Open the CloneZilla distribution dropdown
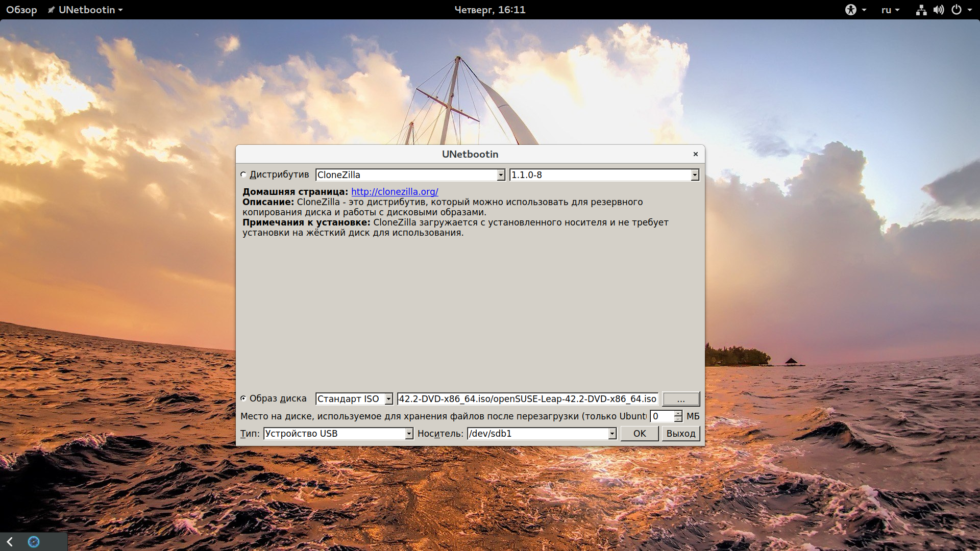 (x=410, y=175)
